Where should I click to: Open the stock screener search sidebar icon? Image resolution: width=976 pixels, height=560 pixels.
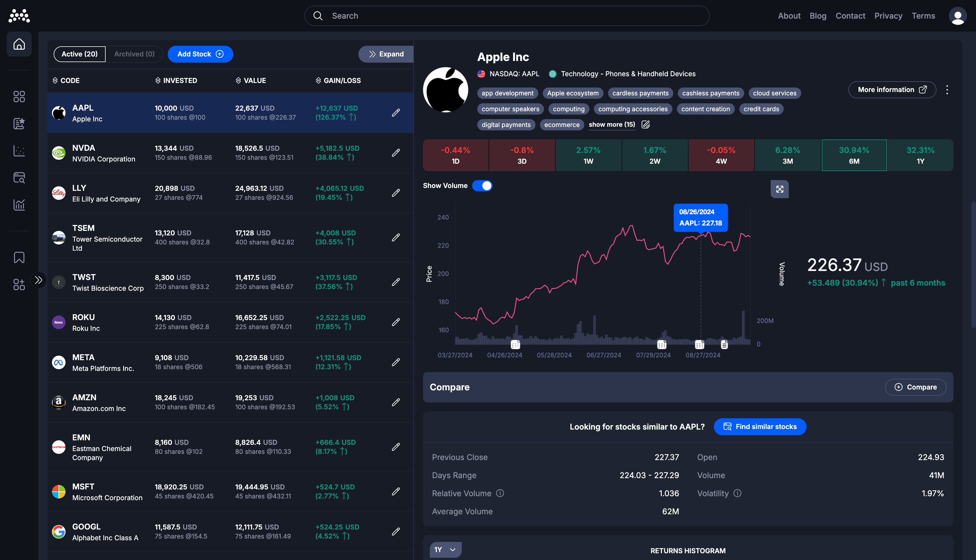[x=19, y=177]
